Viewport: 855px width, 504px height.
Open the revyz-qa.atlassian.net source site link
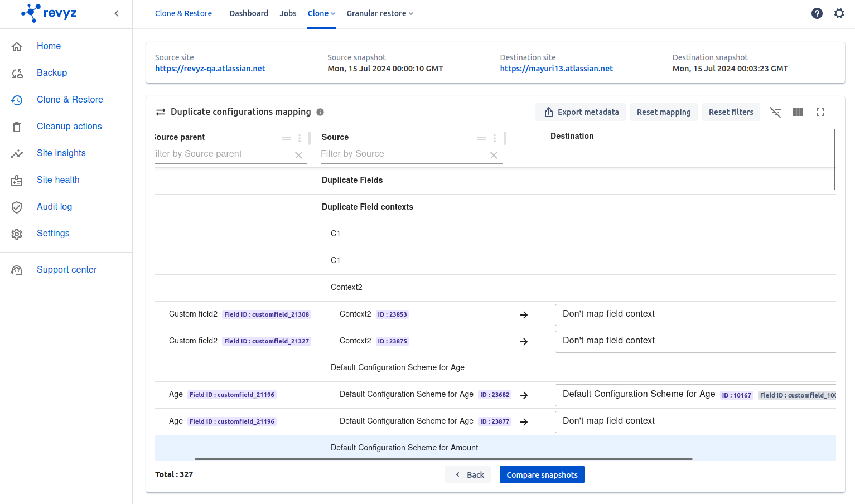tap(210, 69)
